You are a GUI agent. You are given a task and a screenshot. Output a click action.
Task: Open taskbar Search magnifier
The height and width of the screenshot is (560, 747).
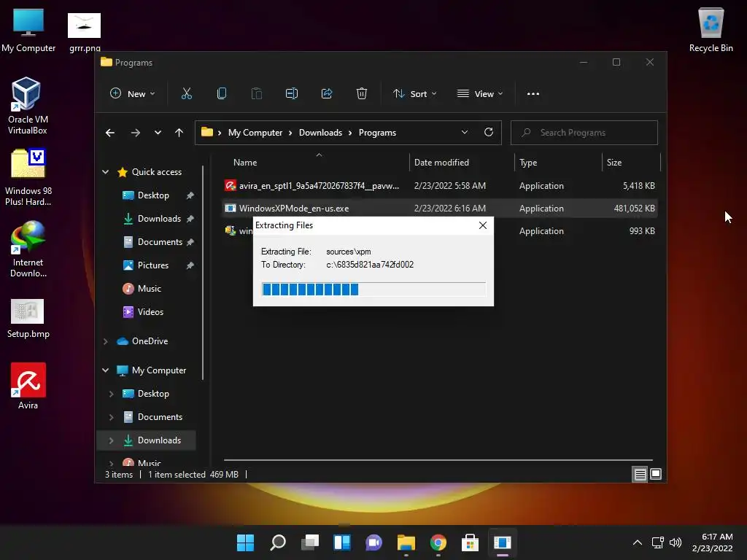(x=278, y=542)
